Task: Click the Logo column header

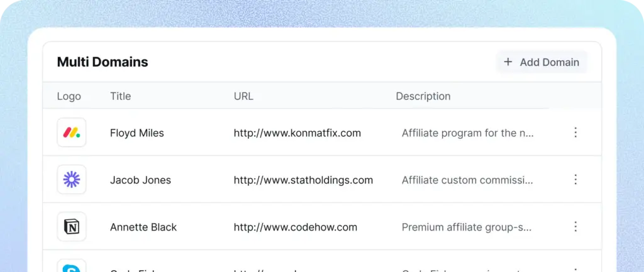Action: 69,96
